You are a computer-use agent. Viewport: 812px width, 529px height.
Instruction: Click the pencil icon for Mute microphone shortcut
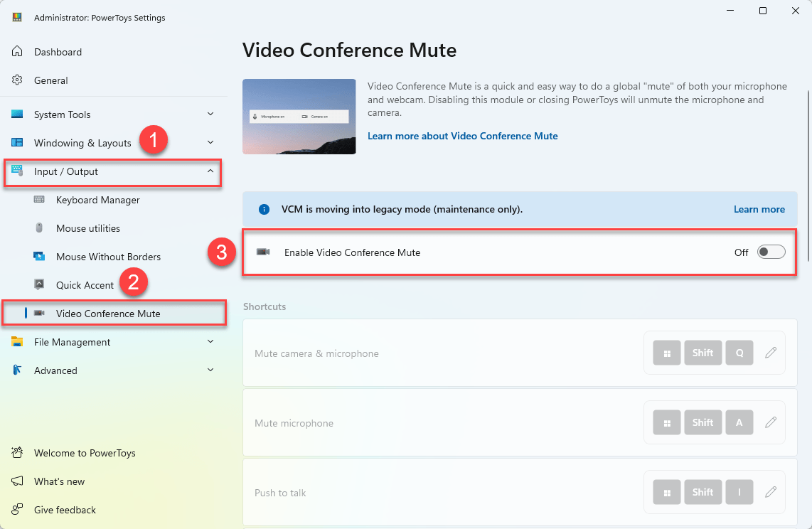770,422
